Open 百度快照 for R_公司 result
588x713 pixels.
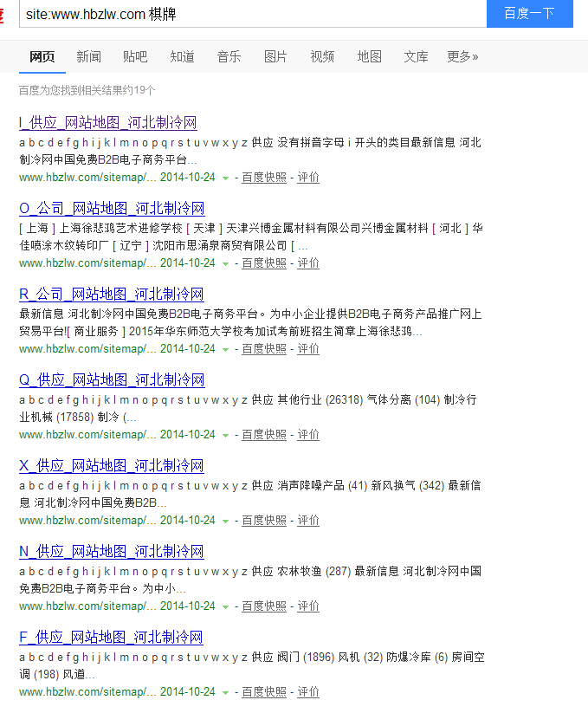[264, 349]
